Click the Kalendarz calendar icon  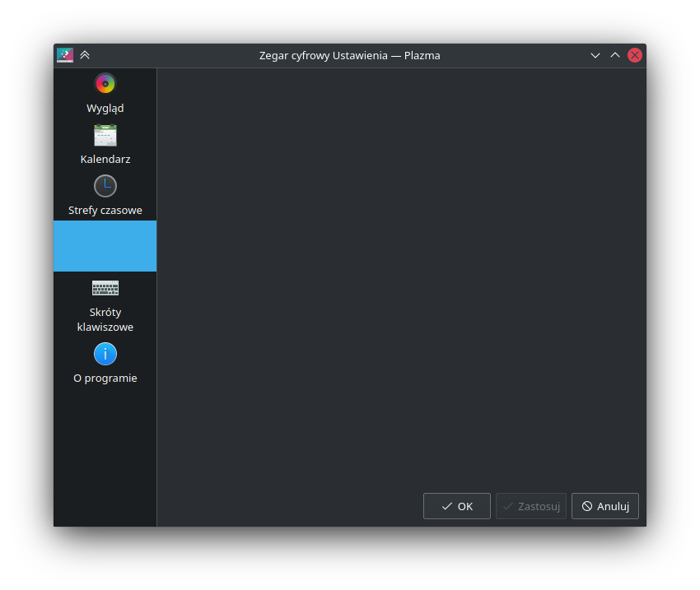click(x=105, y=135)
